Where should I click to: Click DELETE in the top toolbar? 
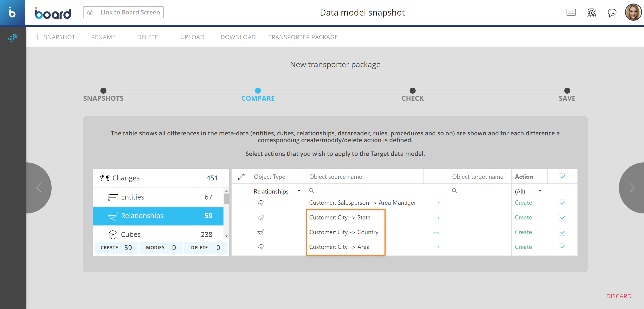(x=148, y=37)
